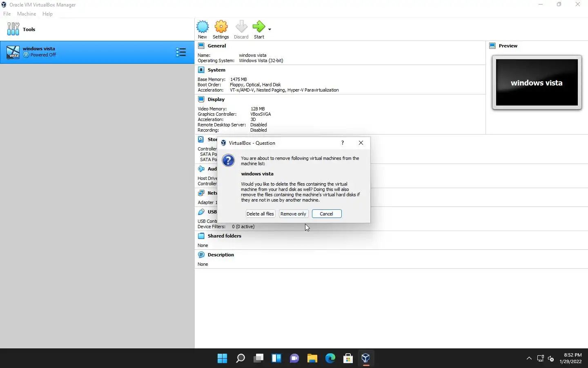Click the Display section monitor icon
The image size is (588, 368).
[201, 99]
